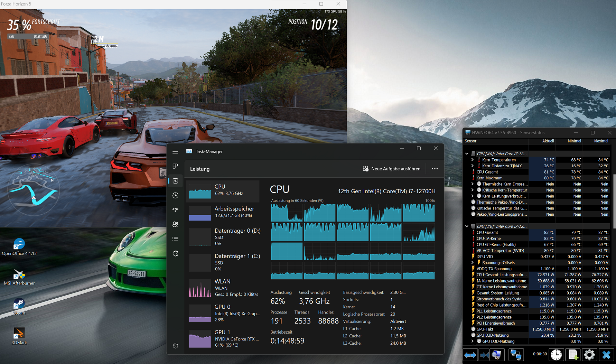Viewport: 616px width, 364px height.
Task: Expand the Kern-Temperaturen row
Action: [473, 160]
